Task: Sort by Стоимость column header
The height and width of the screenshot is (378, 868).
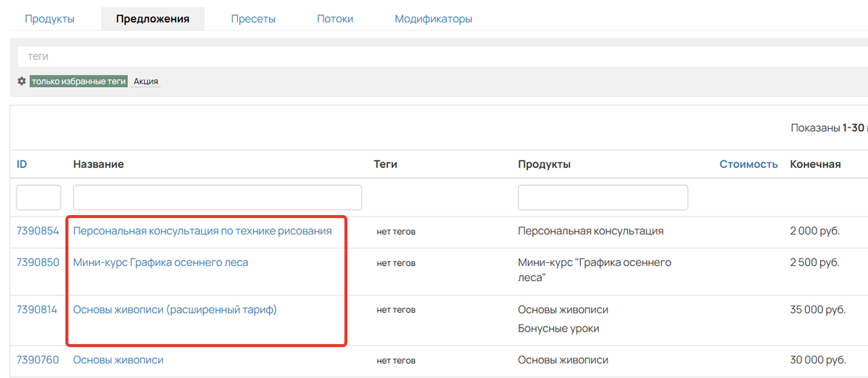Action: 749,164
